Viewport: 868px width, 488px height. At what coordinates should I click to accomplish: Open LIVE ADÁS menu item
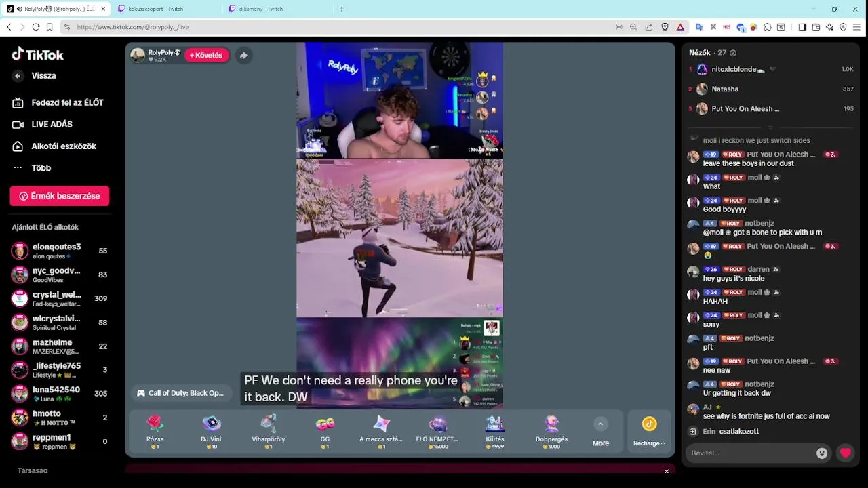[43, 125]
